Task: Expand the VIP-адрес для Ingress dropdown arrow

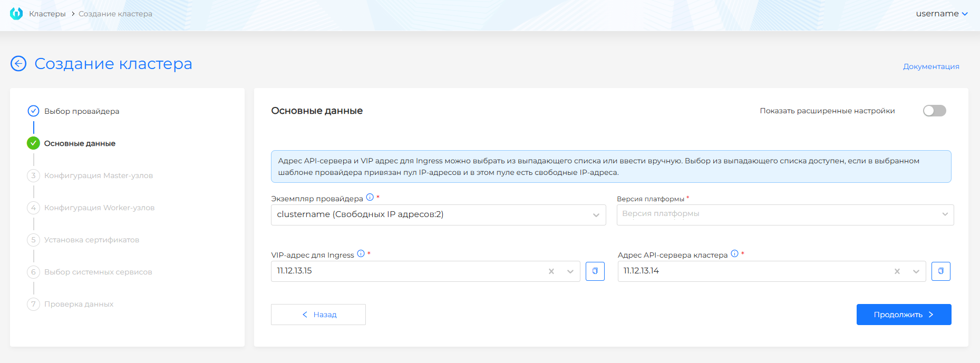Action: point(570,271)
